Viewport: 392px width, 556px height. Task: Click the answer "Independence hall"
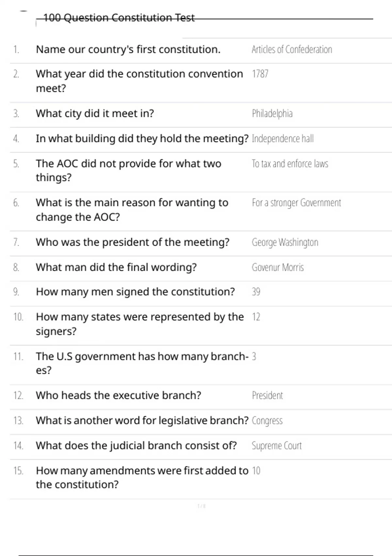283,139
